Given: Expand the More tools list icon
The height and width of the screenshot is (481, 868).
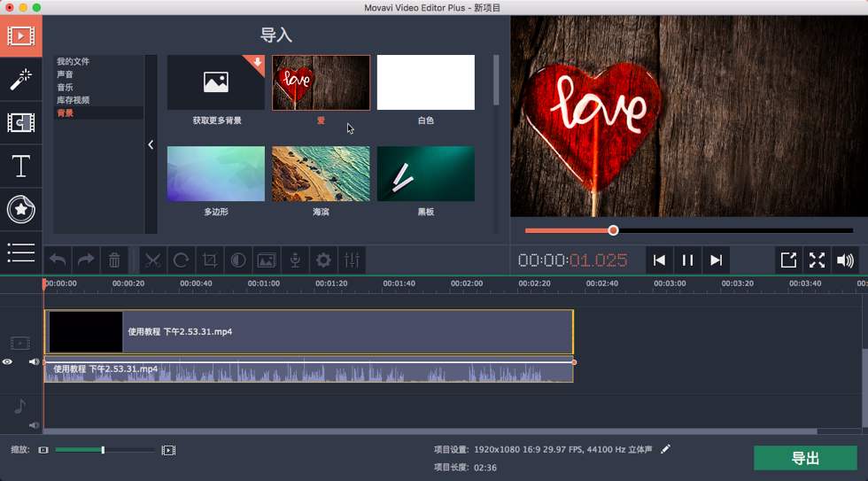Looking at the screenshot, I should (x=21, y=252).
